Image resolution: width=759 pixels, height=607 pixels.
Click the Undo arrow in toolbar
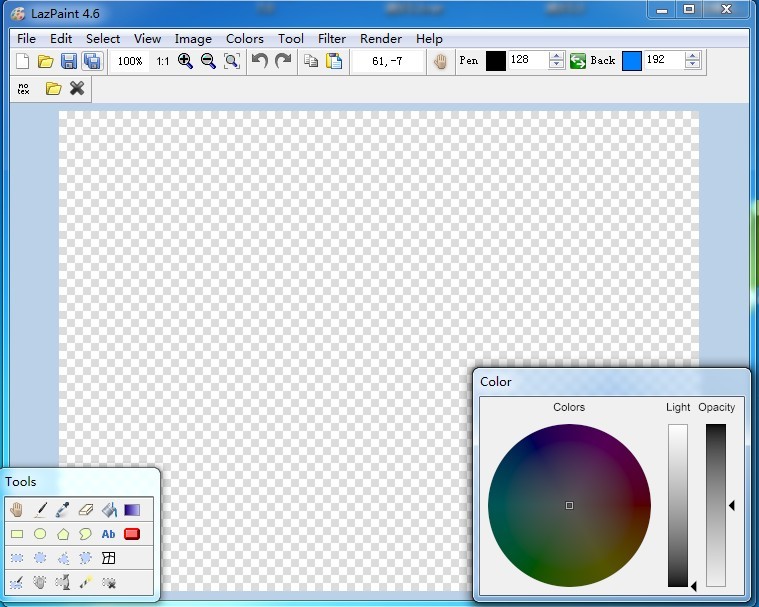pyautogui.click(x=260, y=61)
